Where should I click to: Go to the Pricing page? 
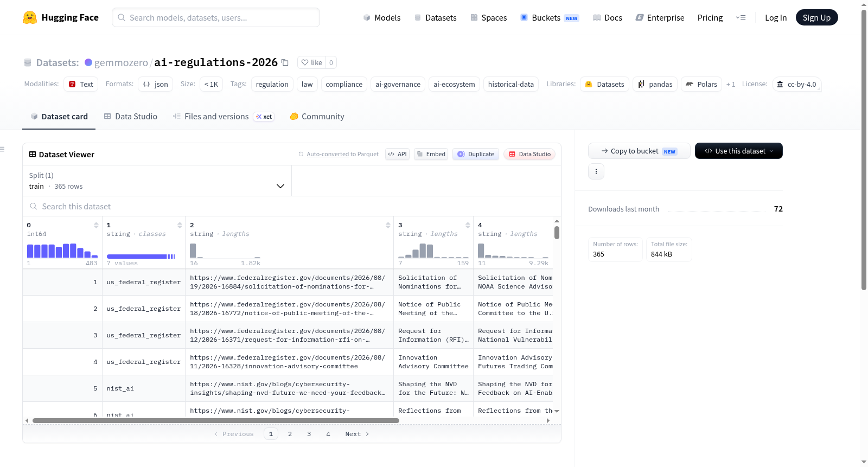[x=710, y=18]
